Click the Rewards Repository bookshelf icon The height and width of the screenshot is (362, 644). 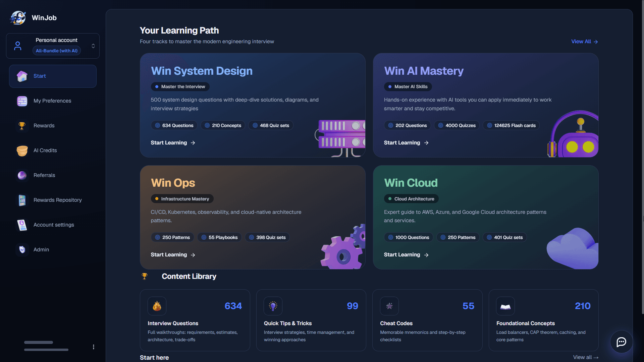(x=22, y=200)
